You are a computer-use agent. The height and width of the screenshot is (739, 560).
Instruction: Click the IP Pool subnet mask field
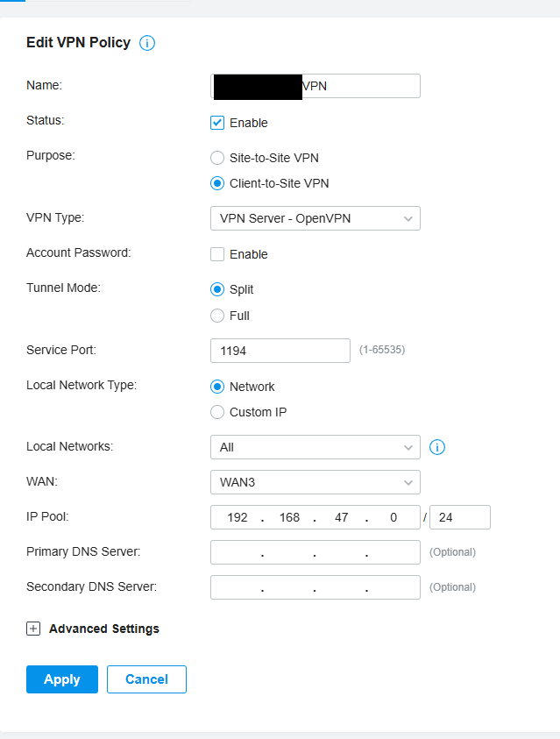coord(460,517)
